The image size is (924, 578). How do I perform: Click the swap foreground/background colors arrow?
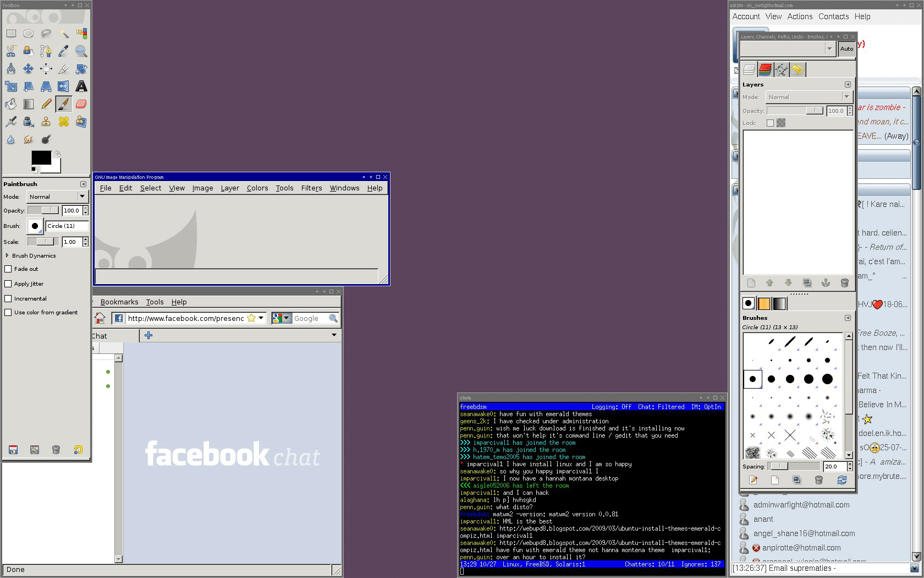tap(57, 154)
